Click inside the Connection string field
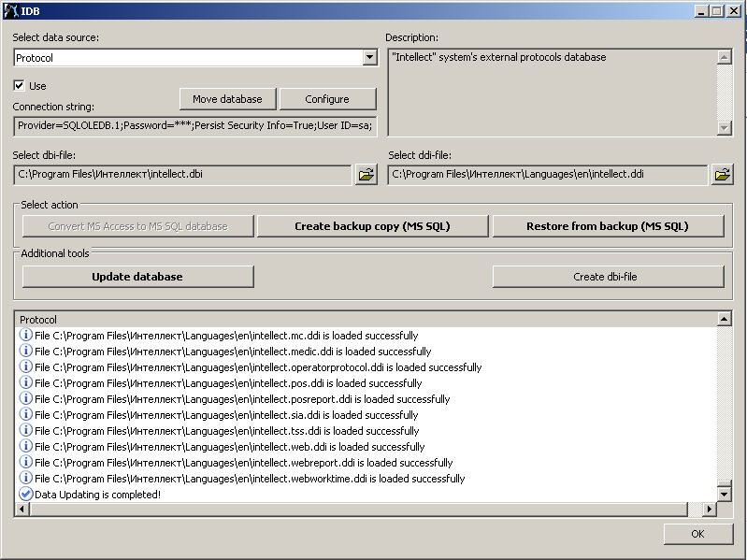The width and height of the screenshot is (747, 560). 194,125
